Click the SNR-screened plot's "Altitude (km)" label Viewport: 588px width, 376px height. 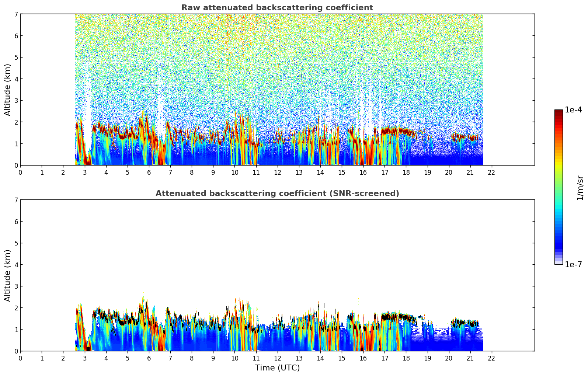[x=7, y=275]
